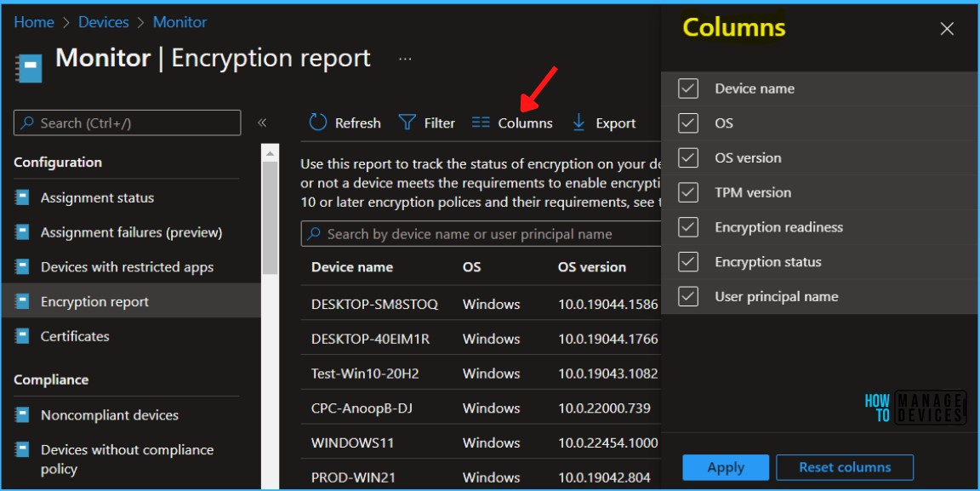This screenshot has height=491, width=980.
Task: Open the Filter funnel icon
Action: (x=407, y=123)
